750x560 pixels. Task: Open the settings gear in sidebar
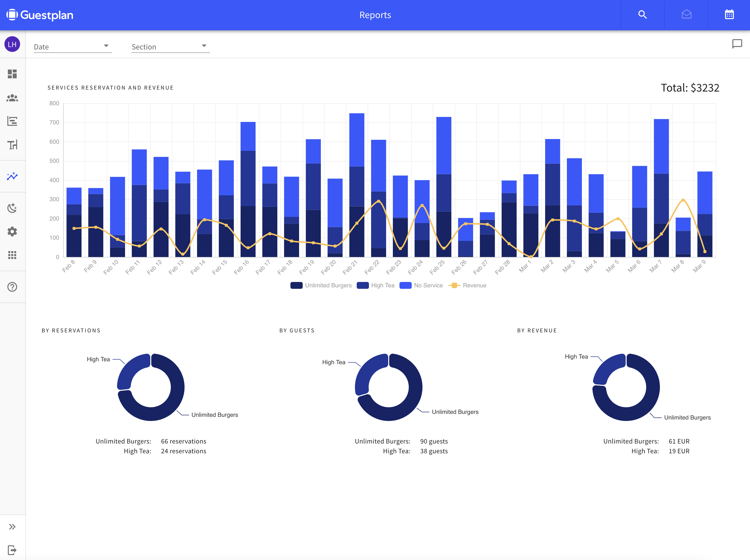[x=12, y=232]
